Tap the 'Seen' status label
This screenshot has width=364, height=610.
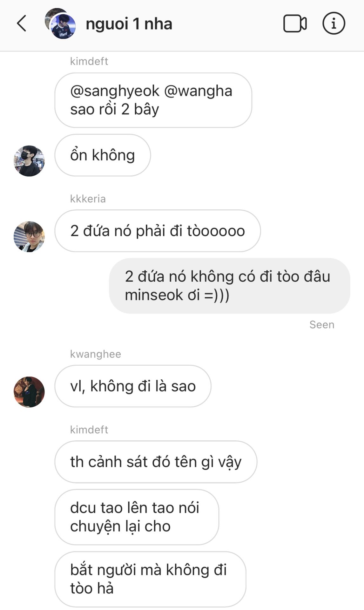click(x=322, y=325)
